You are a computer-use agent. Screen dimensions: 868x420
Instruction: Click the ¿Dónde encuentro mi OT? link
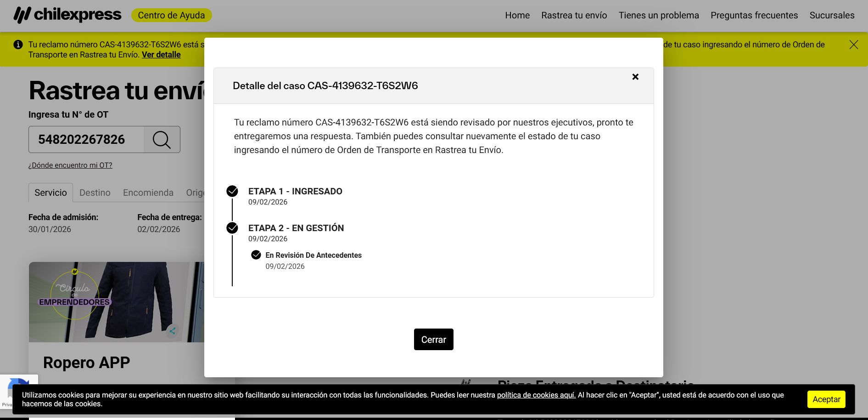tap(70, 165)
